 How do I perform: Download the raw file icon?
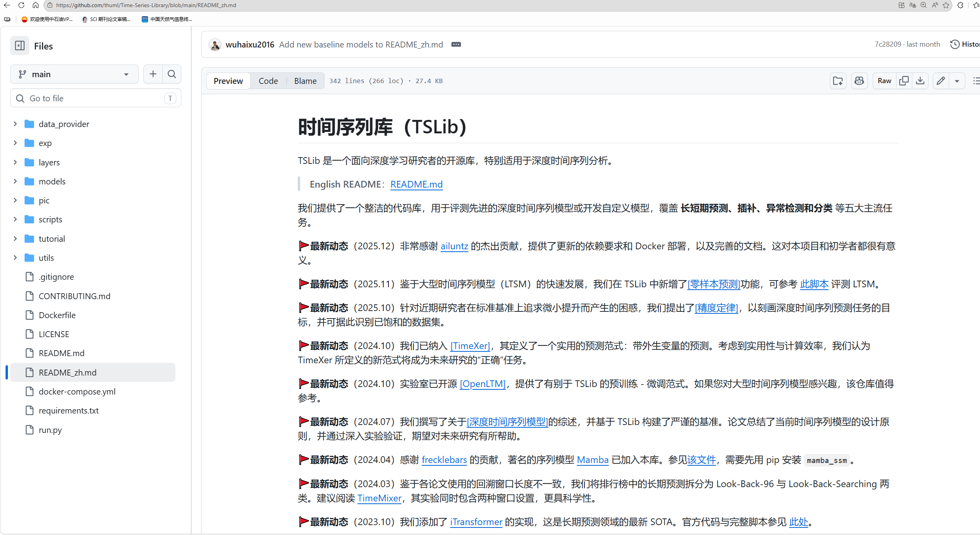pos(920,81)
